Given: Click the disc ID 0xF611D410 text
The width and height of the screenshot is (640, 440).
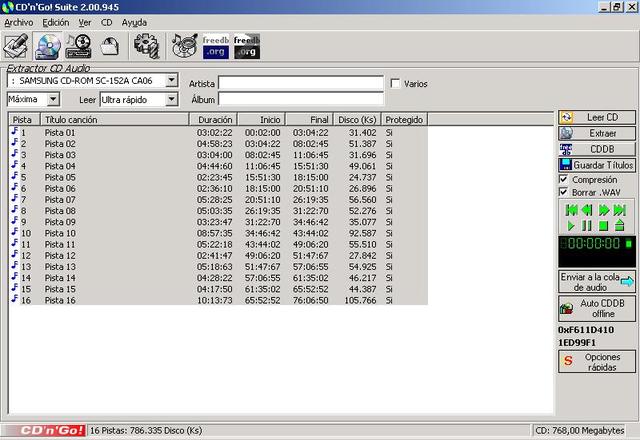Looking at the screenshot, I should coord(586,330).
